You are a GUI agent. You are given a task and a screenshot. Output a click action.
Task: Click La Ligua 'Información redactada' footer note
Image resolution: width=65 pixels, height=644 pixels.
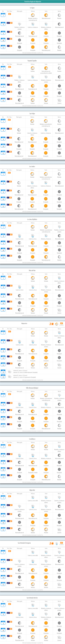click(x=33, y=53)
